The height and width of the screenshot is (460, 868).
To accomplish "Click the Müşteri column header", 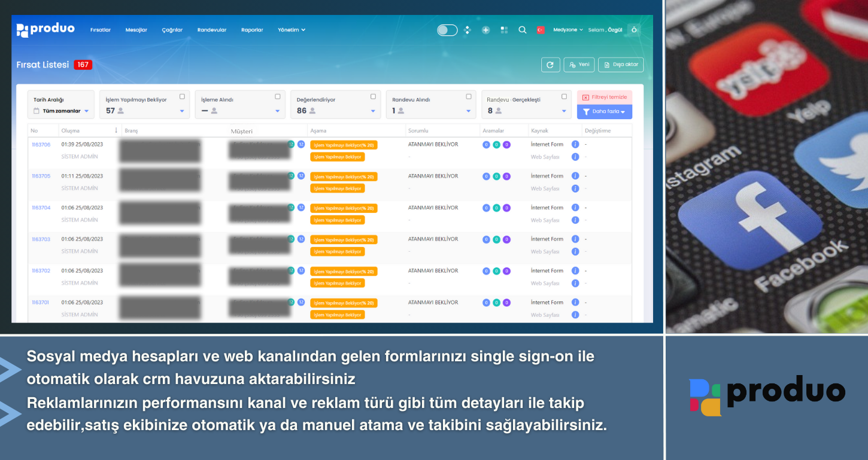I will (241, 131).
